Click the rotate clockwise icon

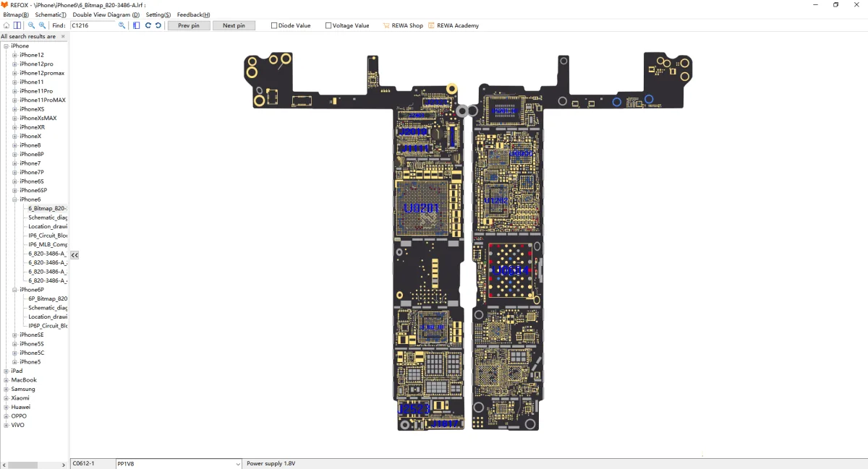(x=148, y=25)
